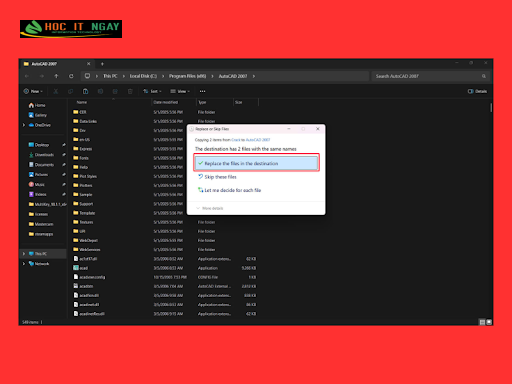Open the New dropdown menu
This screenshot has width=512, height=384.
coord(33,91)
